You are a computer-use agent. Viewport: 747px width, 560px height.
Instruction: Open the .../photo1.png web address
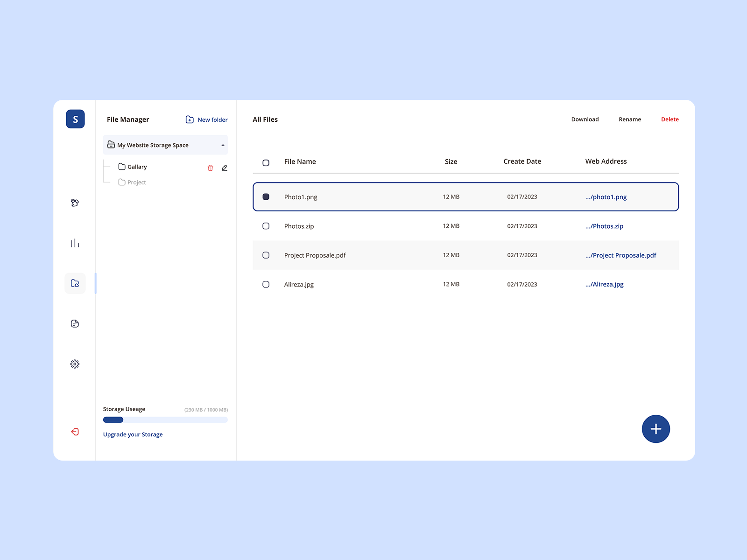point(606,197)
